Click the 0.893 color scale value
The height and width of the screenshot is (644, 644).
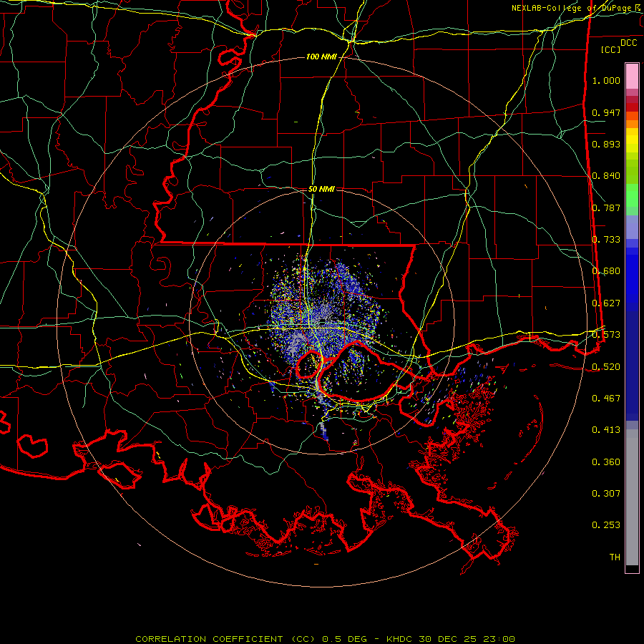click(606, 144)
